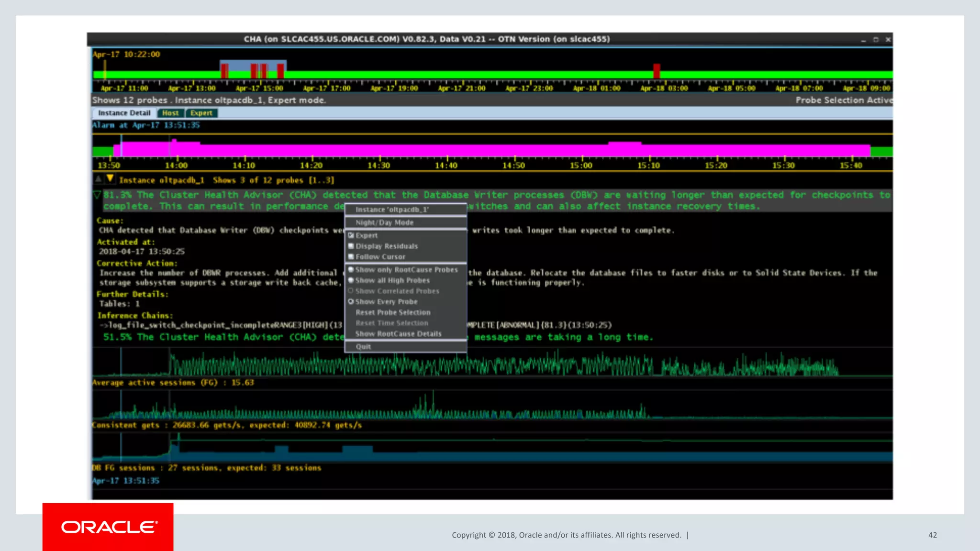The image size is (980, 551).
Task: Open the Instance Detail tab
Action: [x=124, y=113]
